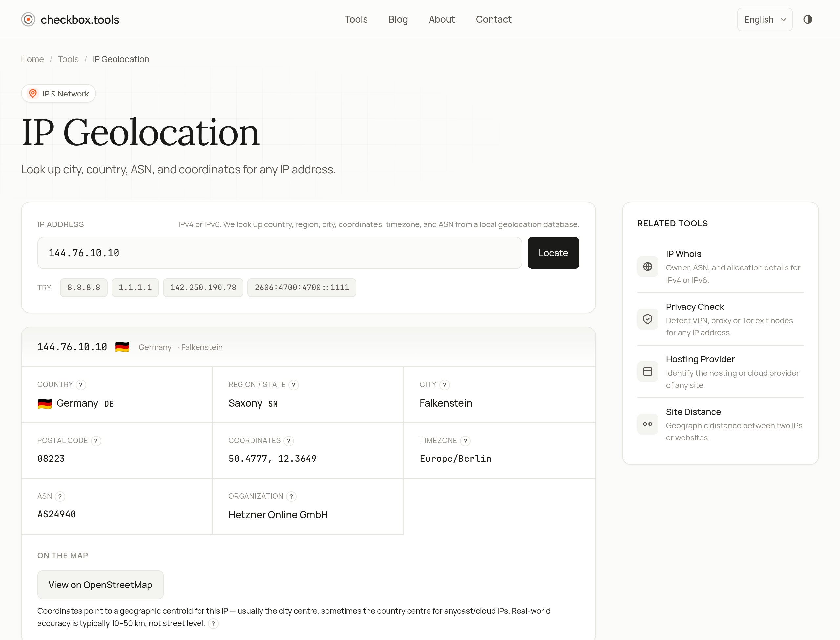Select the Hetzner Online GmbH organization text
Image resolution: width=840 pixels, height=640 pixels.
pyautogui.click(x=278, y=515)
